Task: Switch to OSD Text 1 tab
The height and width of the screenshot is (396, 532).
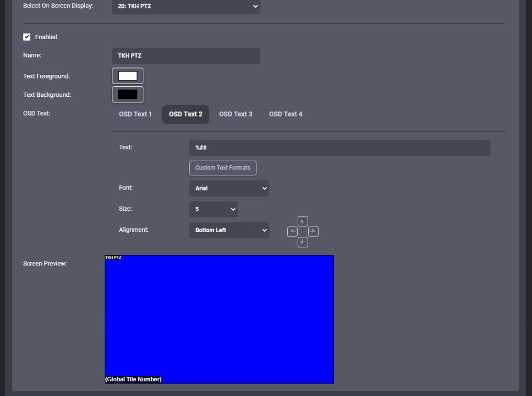Action: point(135,115)
